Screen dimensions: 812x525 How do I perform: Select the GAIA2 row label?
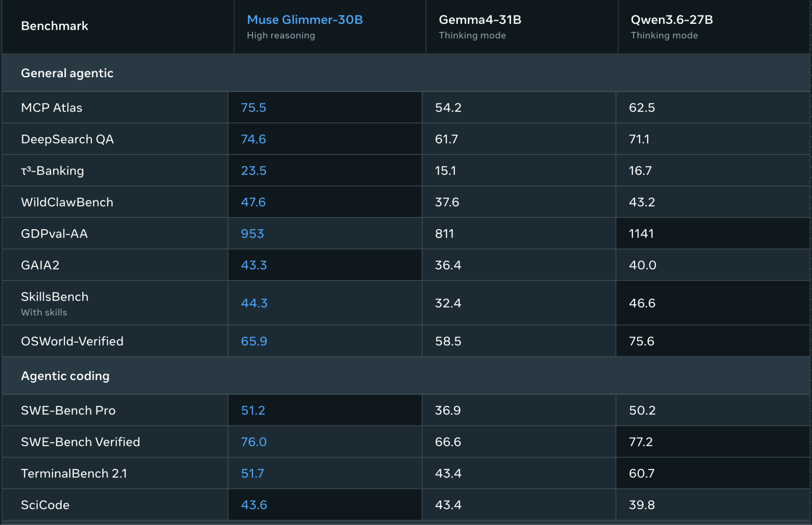[40, 265]
